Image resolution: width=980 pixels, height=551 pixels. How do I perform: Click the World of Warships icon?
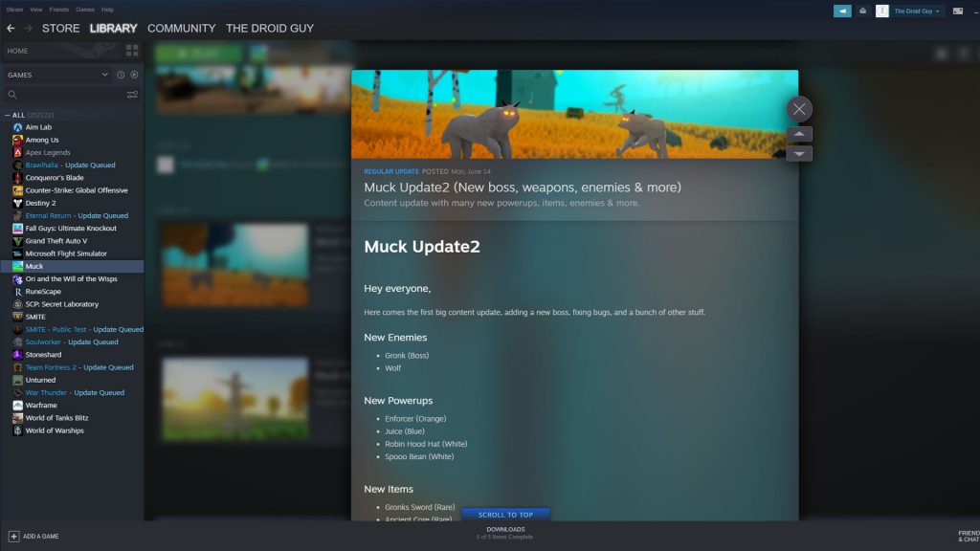click(x=17, y=430)
